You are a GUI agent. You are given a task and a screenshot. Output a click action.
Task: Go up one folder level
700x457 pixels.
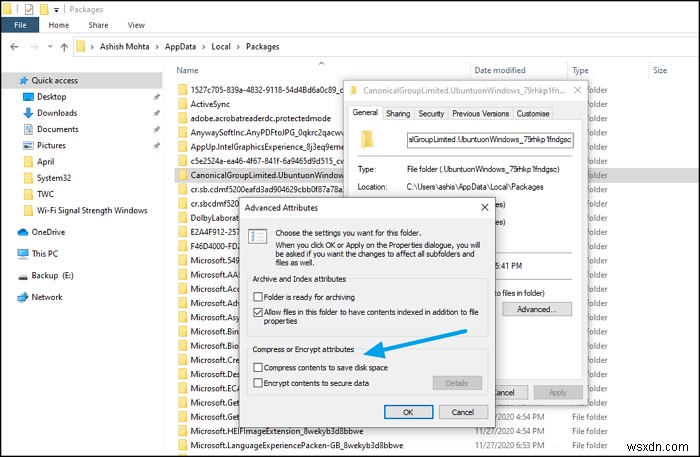point(64,47)
